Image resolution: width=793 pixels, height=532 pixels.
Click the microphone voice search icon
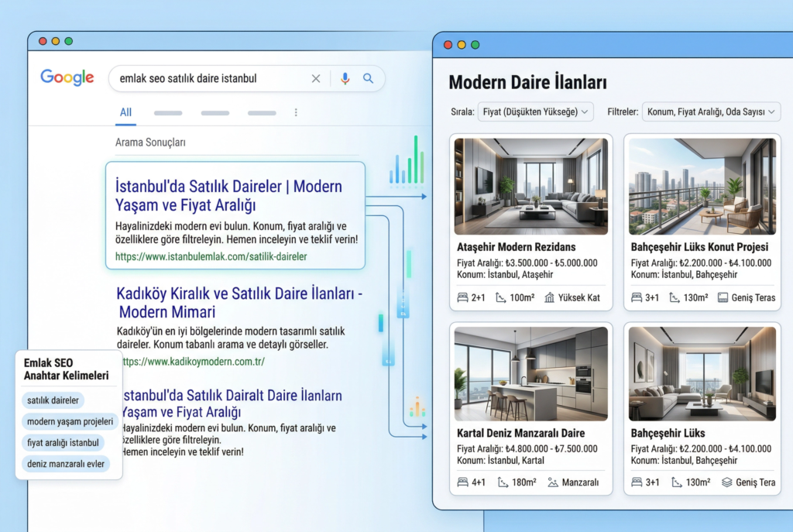(345, 78)
